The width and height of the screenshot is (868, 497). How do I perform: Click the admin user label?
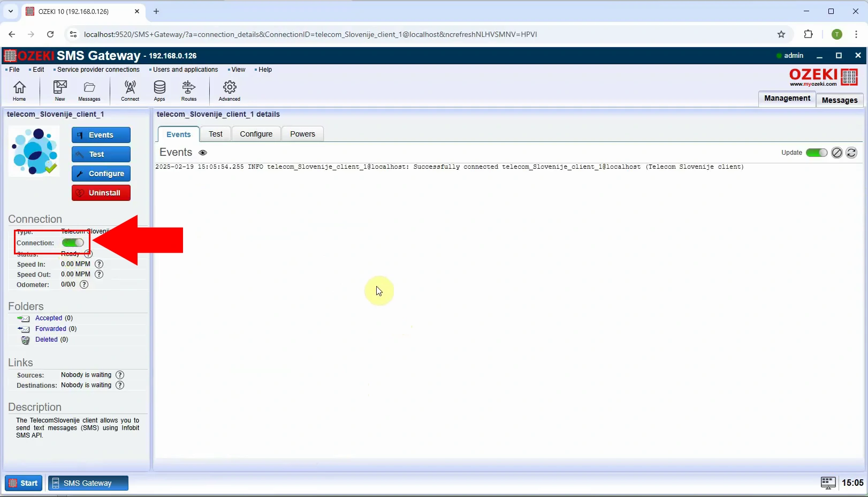tap(794, 56)
